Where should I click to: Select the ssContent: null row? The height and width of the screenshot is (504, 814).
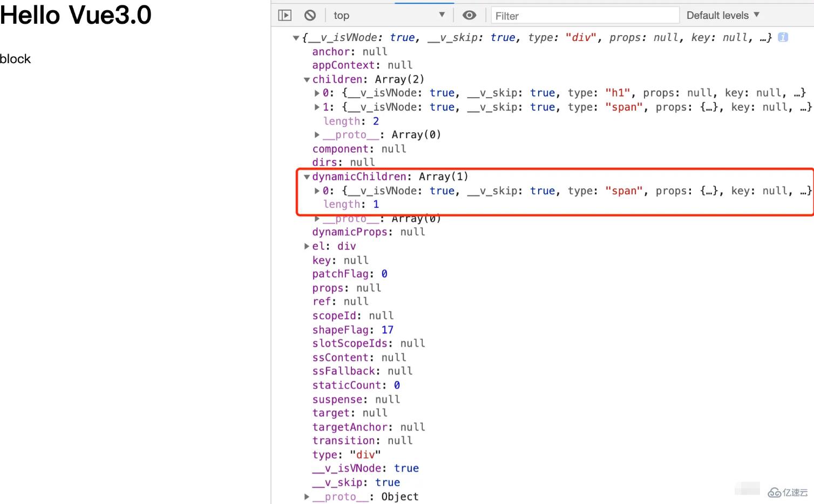point(359,358)
